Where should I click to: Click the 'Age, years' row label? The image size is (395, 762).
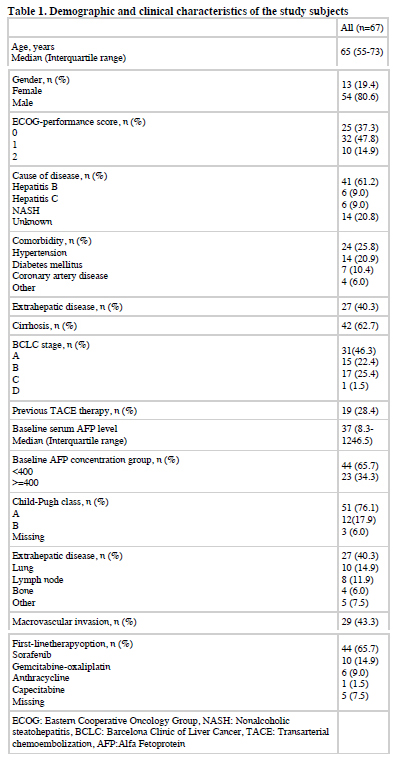(x=33, y=47)
